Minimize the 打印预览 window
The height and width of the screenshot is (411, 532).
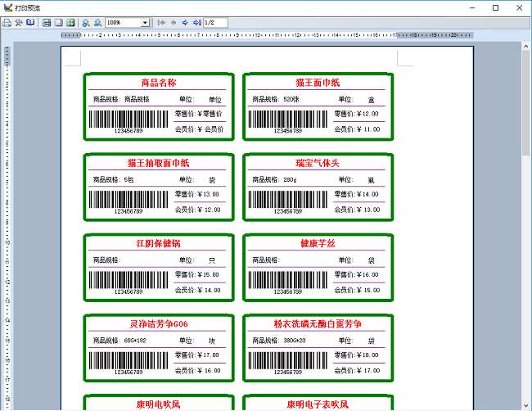click(472, 7)
